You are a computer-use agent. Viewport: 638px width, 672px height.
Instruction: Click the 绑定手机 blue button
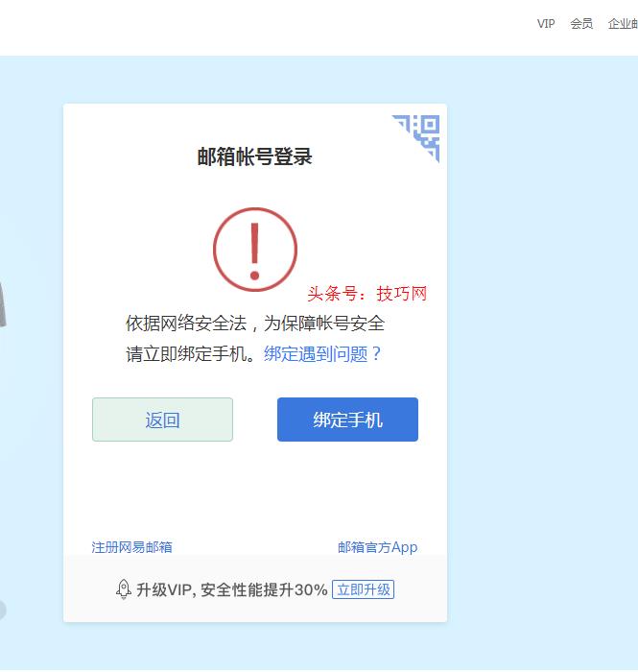pos(347,420)
